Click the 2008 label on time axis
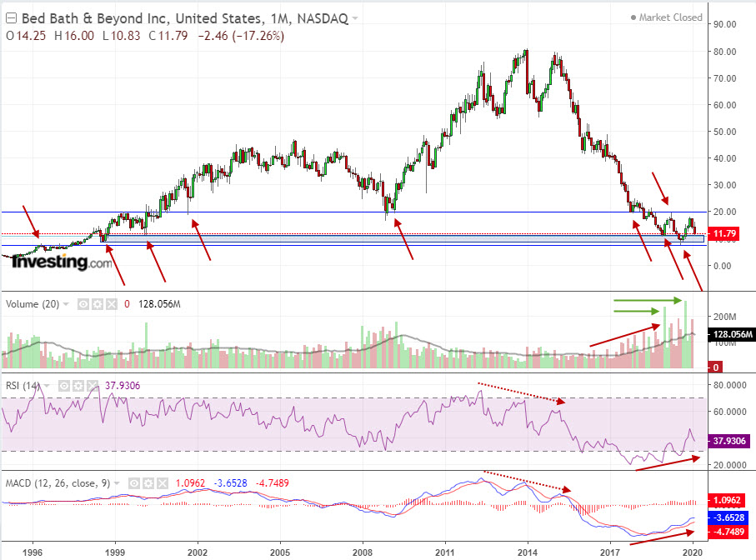This screenshot has height=560, width=756. coord(363,552)
